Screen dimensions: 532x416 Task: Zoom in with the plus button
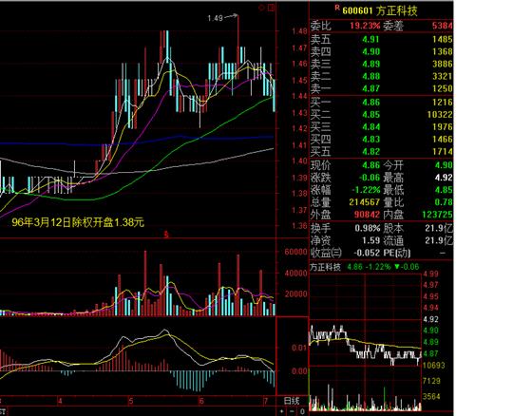coord(281,411)
